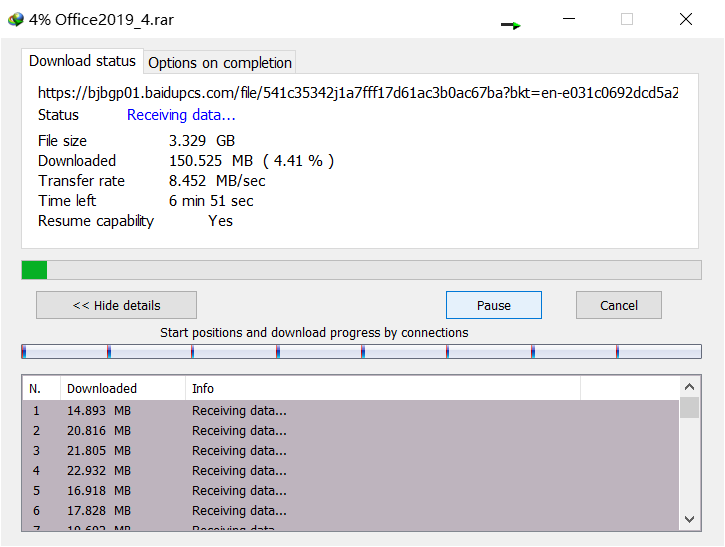Click the green arrow icon in title bar
This screenshot has height=547, width=725.
pyautogui.click(x=511, y=24)
